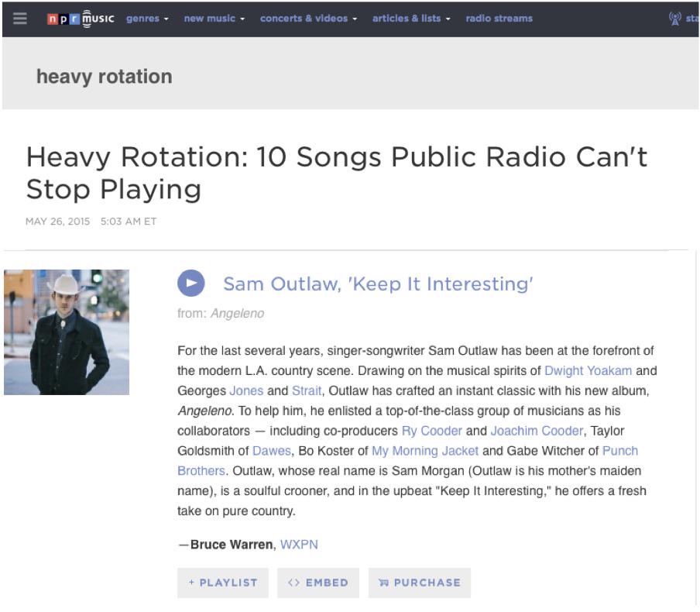Click the author name Bruce Warren
Image resolution: width=700 pixels, height=612 pixels.
click(232, 545)
